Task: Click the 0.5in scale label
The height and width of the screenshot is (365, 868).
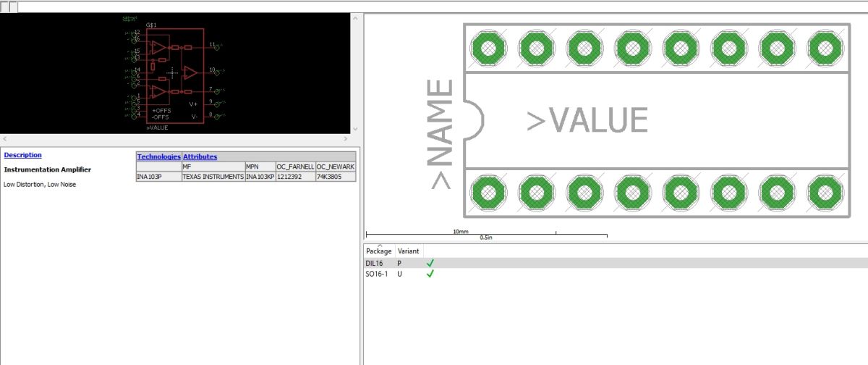Action: tap(486, 238)
